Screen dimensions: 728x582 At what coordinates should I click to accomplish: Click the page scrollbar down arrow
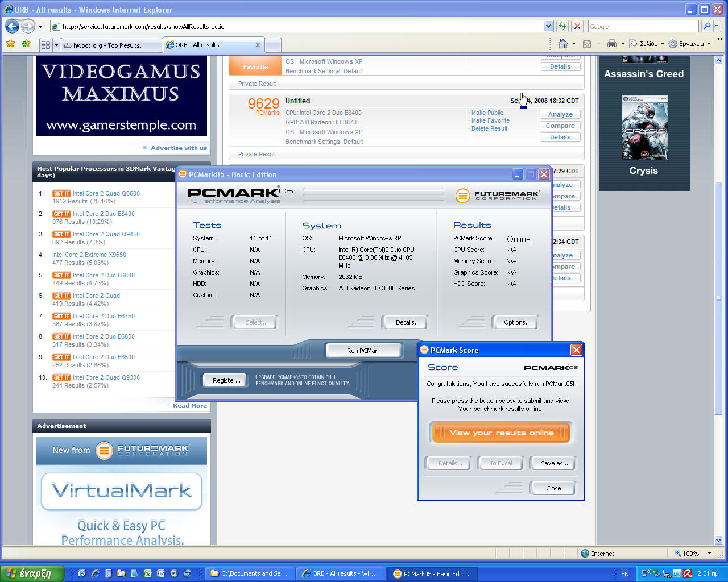(718, 540)
